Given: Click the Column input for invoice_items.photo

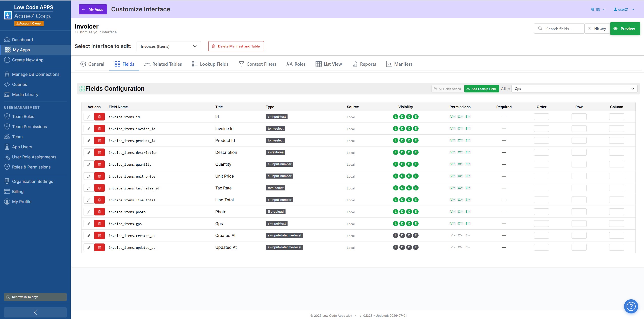Looking at the screenshot, I should tap(616, 212).
